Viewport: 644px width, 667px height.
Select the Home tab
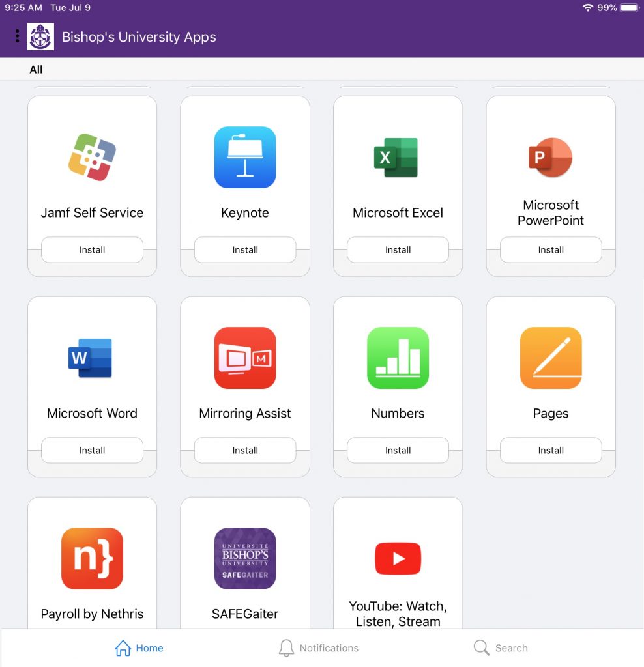coord(139,648)
